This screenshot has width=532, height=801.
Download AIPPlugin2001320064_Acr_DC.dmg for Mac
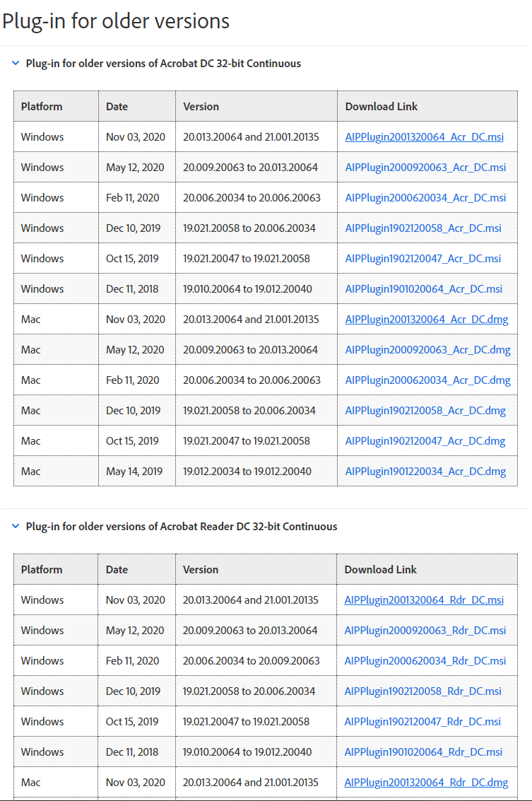click(426, 320)
